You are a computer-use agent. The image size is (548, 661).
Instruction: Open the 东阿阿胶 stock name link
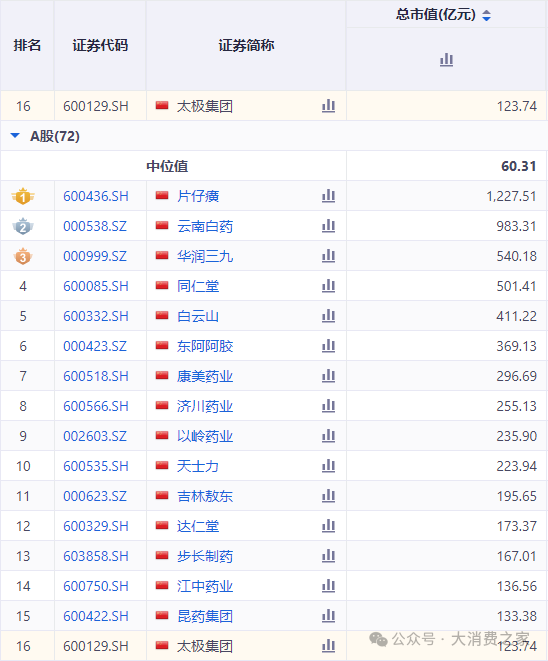tap(205, 346)
